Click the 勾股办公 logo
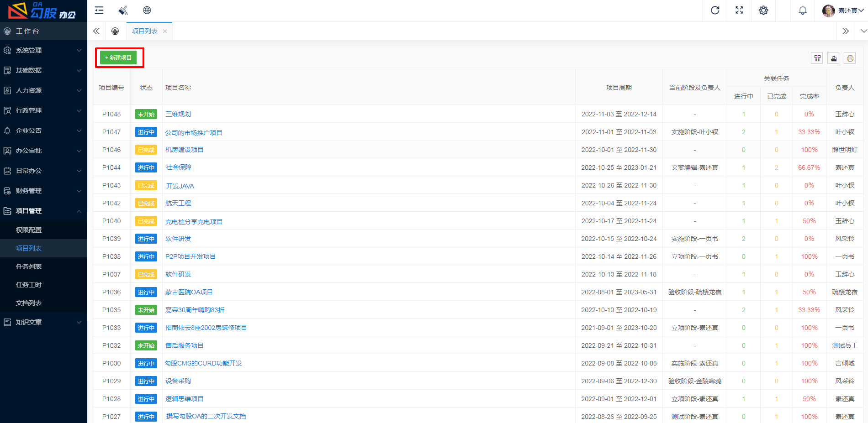This screenshot has width=868, height=423. click(x=42, y=10)
